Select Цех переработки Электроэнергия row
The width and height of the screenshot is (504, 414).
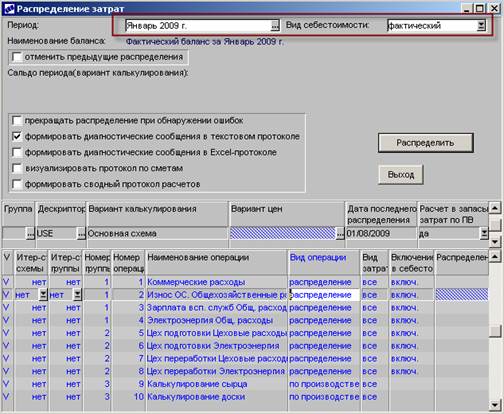point(216,371)
